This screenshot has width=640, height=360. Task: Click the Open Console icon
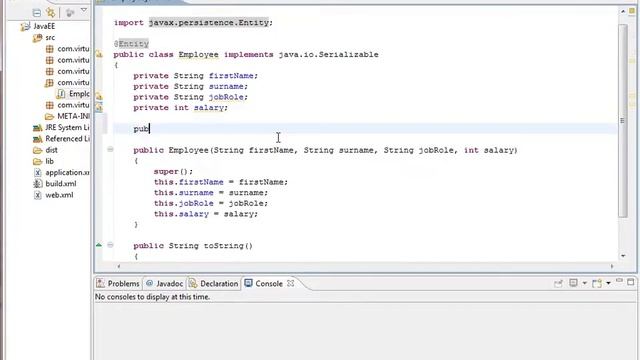click(x=597, y=283)
